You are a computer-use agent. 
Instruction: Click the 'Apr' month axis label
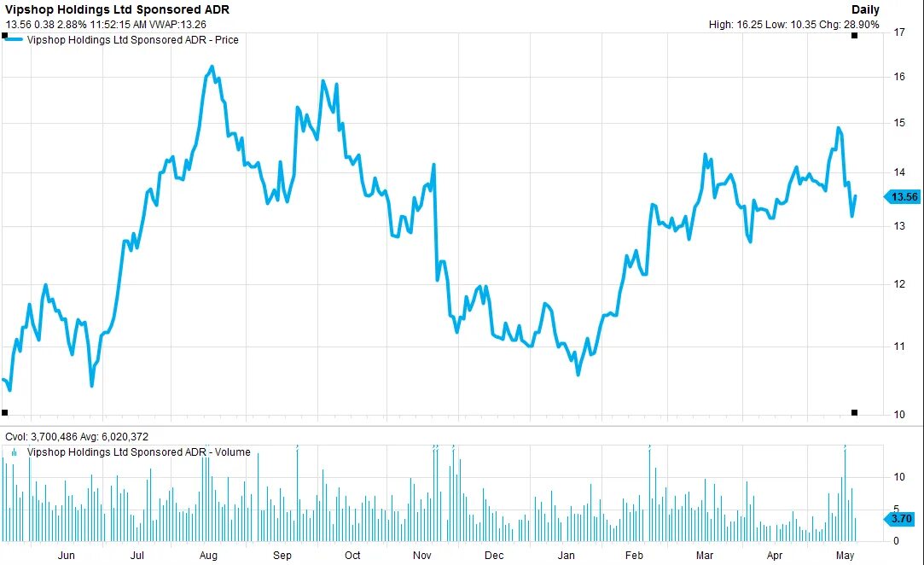coord(775,556)
